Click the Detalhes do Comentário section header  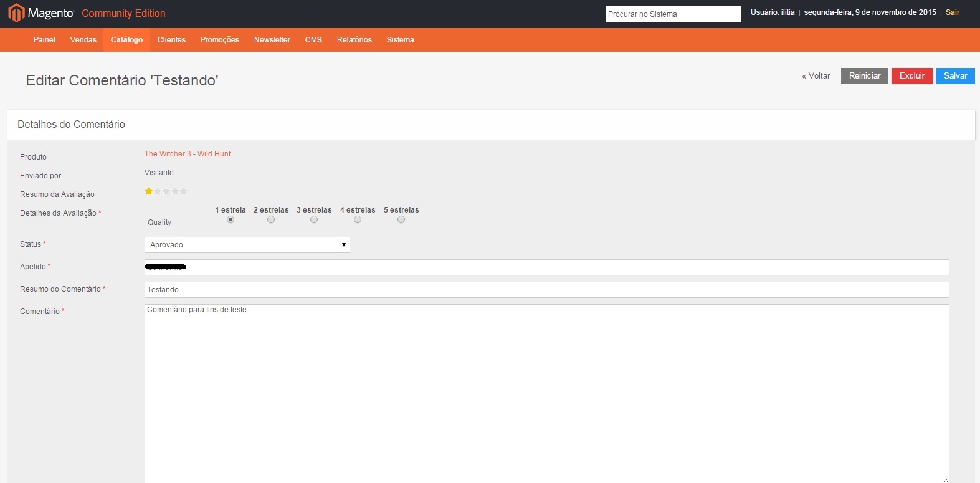tap(491, 125)
